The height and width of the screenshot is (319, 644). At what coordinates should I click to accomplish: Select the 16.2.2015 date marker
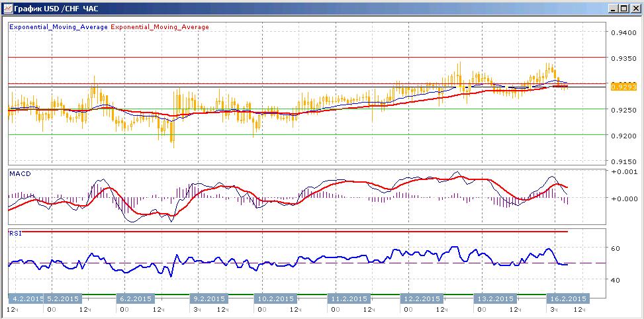pyautogui.click(x=568, y=298)
